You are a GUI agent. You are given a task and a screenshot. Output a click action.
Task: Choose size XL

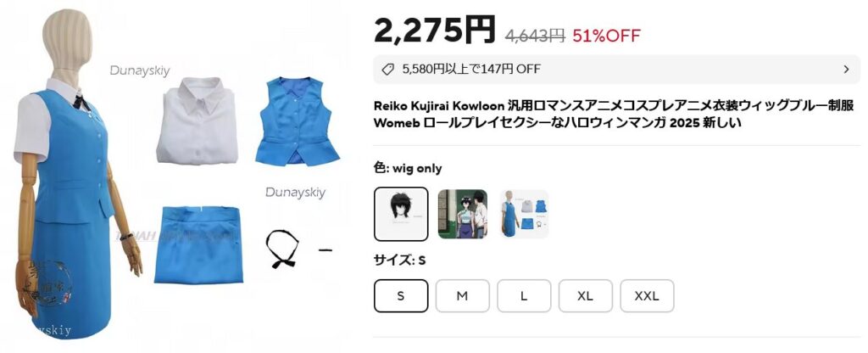585,296
